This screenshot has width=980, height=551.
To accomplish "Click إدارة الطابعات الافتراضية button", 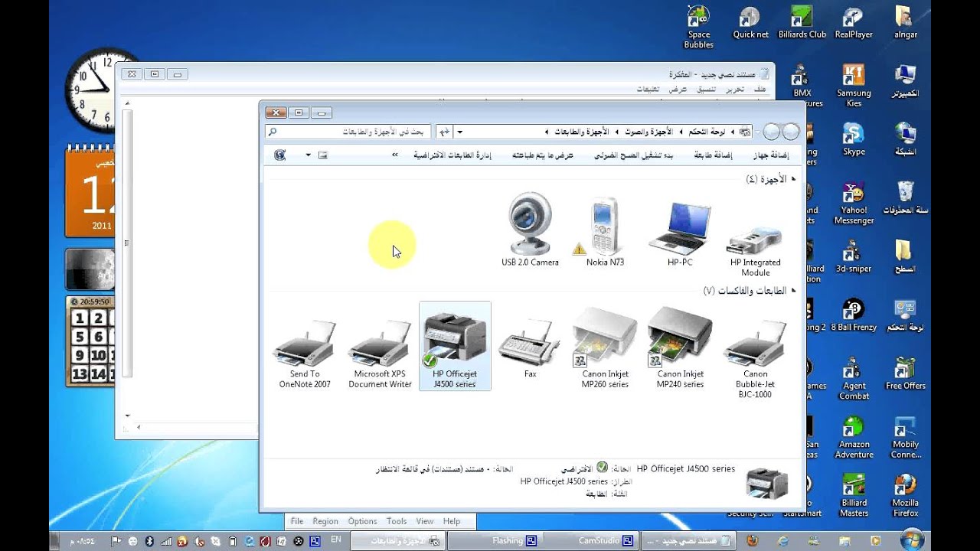I will click(452, 155).
